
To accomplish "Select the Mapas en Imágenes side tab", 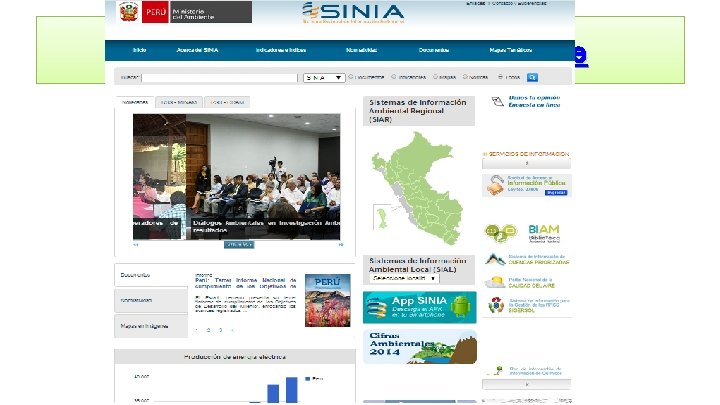I will coord(151,326).
